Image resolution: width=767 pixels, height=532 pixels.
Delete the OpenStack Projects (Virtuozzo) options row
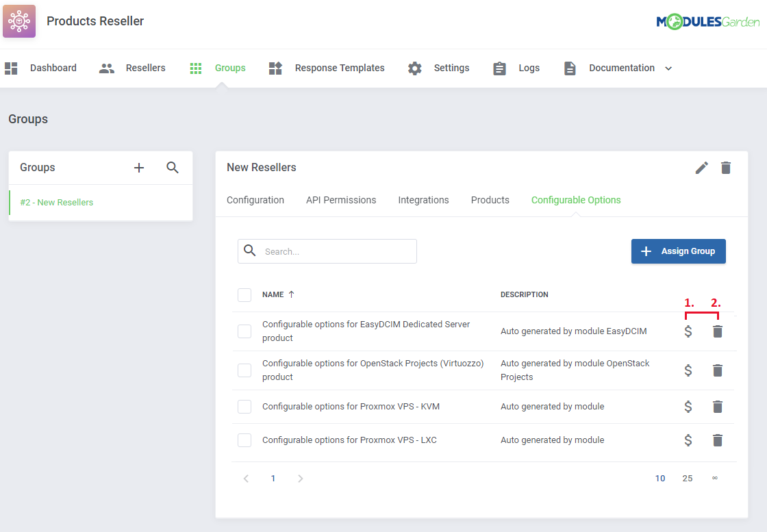point(718,370)
